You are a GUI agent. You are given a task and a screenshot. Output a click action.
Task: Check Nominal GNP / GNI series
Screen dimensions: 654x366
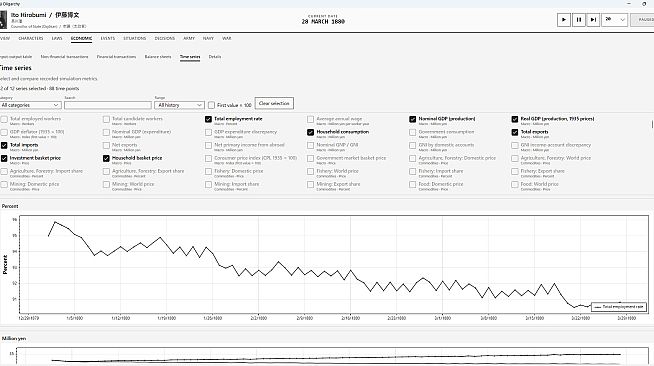[310, 145]
